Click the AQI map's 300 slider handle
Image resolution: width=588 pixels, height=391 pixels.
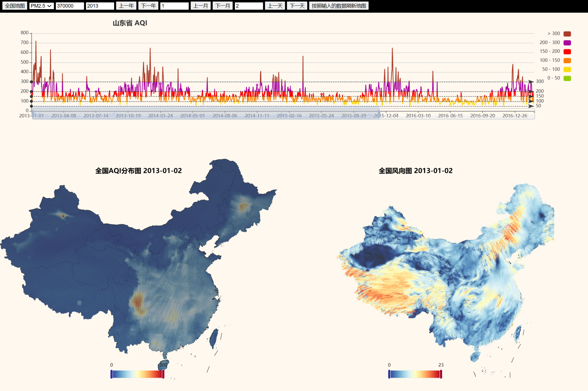point(163,374)
